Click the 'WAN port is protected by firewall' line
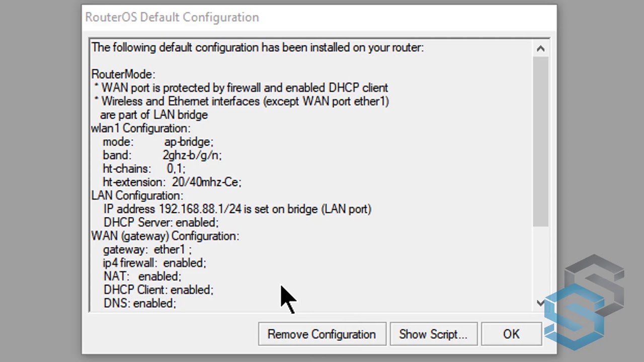The height and width of the screenshot is (362, 644). point(241,88)
